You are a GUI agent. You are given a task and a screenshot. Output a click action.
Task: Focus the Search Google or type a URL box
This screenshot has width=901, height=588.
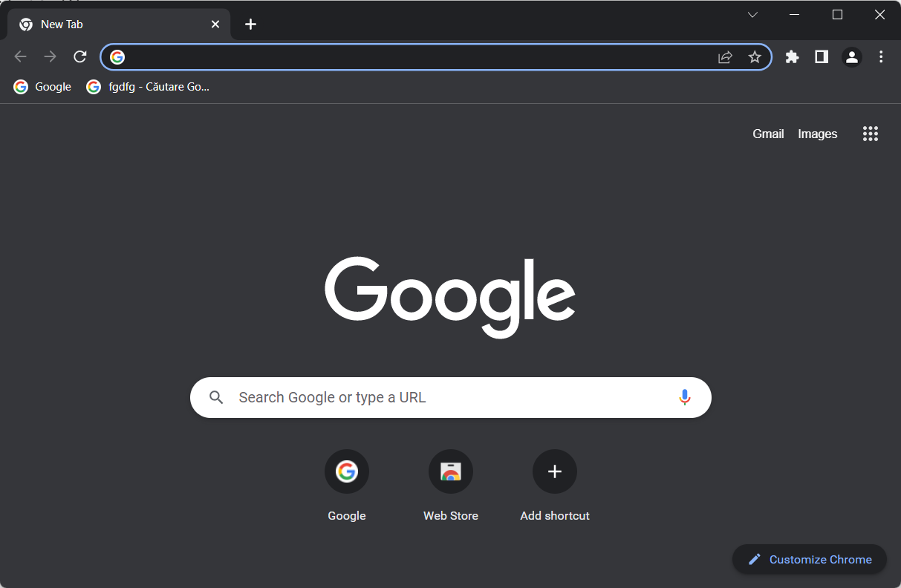(x=451, y=397)
